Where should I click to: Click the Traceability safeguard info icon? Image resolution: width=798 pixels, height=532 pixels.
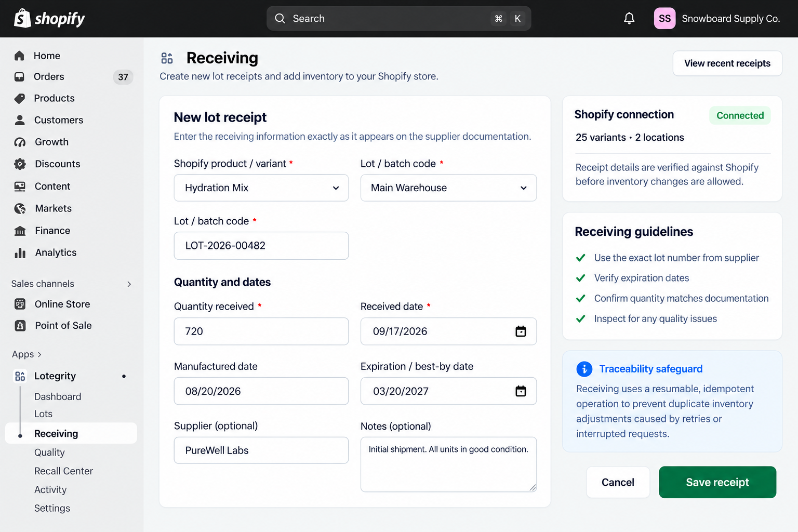click(584, 369)
